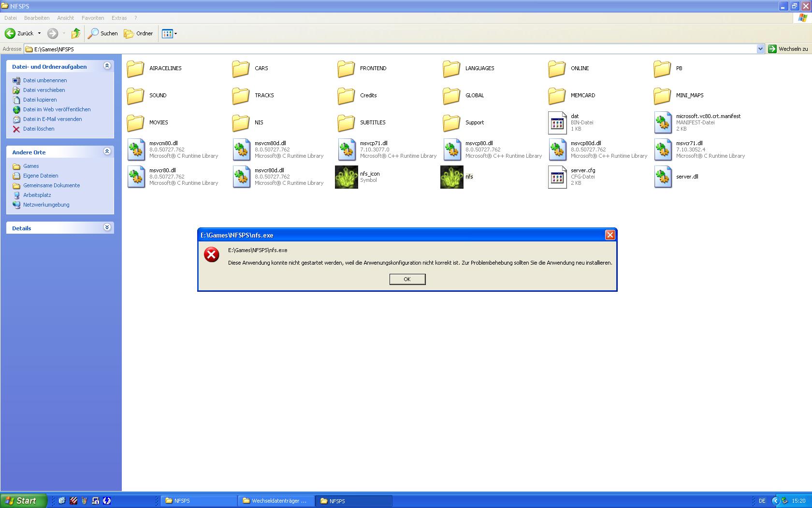Screen dimensions: 812x508
Task: Click OK in the error dialog
Action: [407, 279]
